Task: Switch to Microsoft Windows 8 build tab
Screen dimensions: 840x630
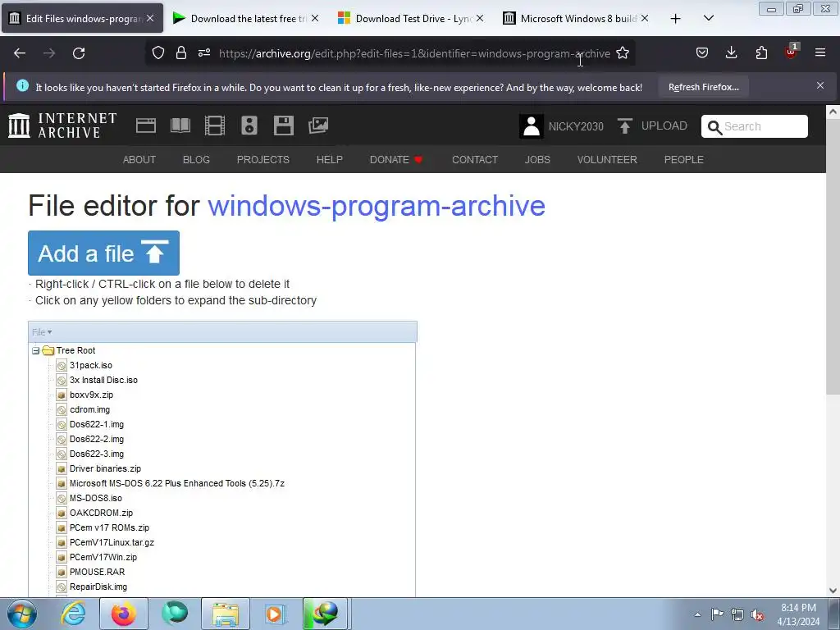Action: click(x=576, y=19)
